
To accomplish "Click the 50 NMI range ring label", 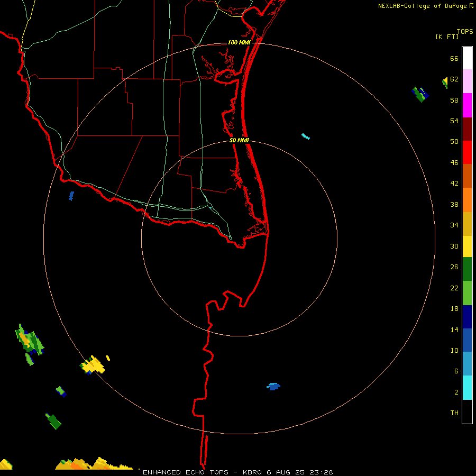I will click(239, 140).
